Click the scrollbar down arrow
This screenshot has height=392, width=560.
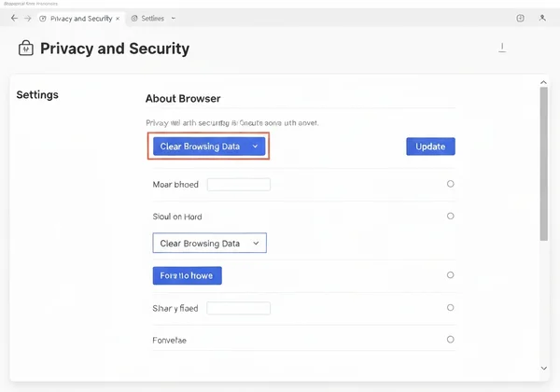tap(543, 368)
